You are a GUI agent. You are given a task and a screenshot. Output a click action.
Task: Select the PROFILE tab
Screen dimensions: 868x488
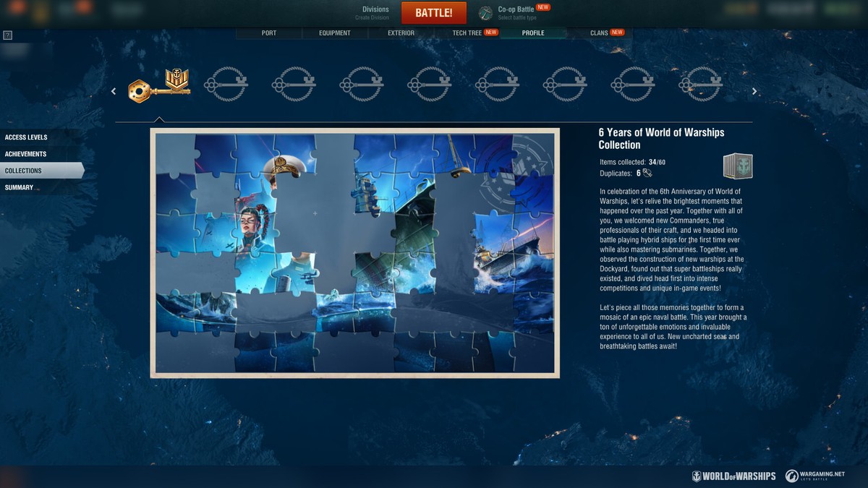[533, 33]
